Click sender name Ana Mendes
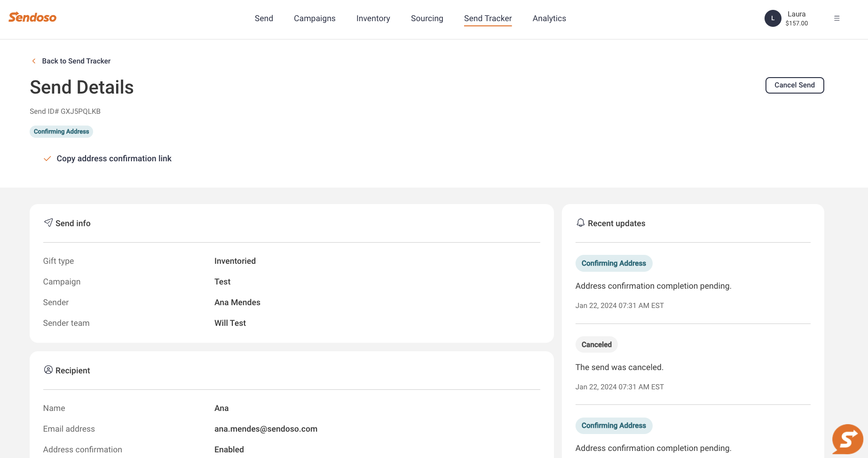Viewport: 868px width, 458px height. click(237, 302)
